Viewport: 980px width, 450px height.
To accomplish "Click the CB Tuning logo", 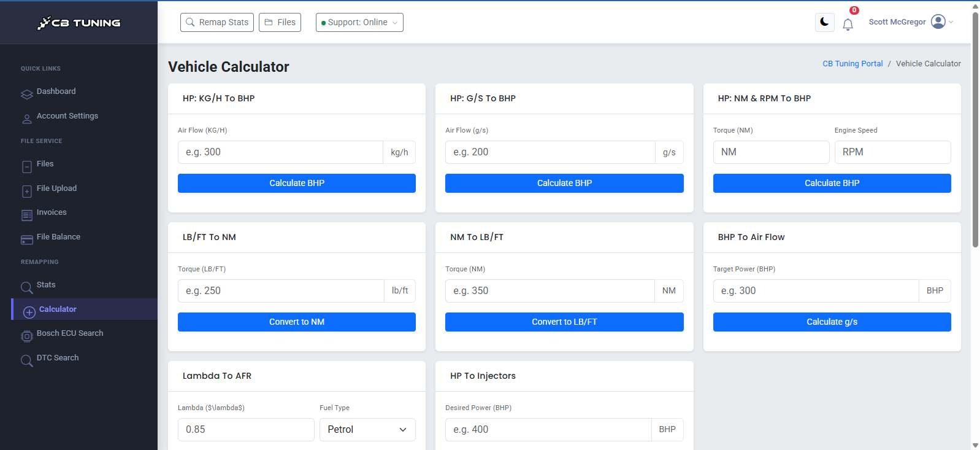I will (x=79, y=23).
